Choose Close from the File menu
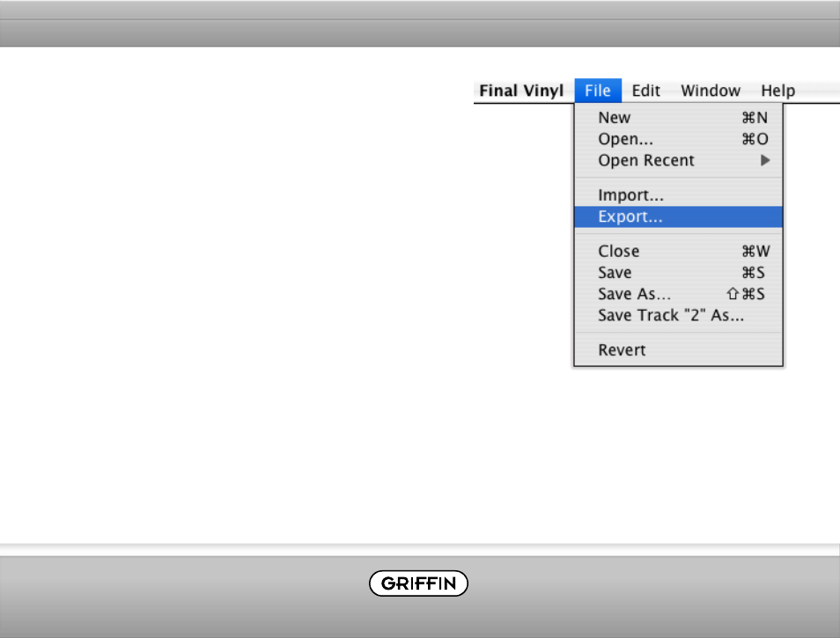This screenshot has height=638, width=840. [678, 251]
